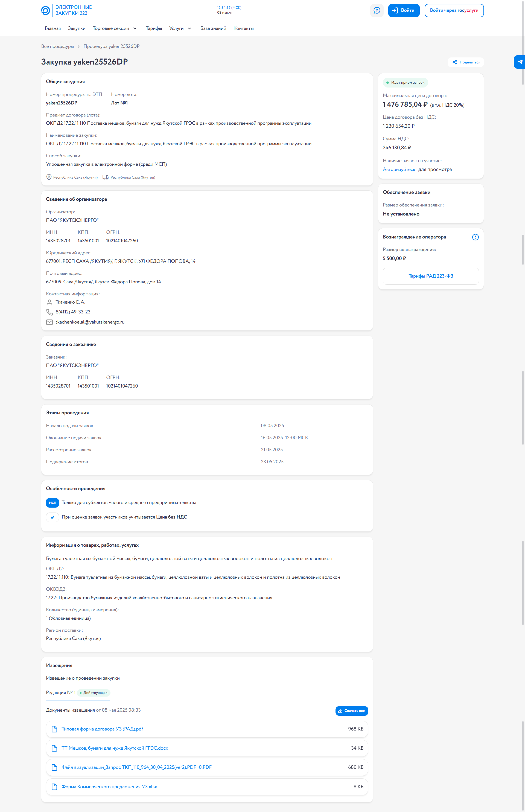525x812 pixels.
Task: Expand the Услуги dropdown menu
Action: [180, 28]
